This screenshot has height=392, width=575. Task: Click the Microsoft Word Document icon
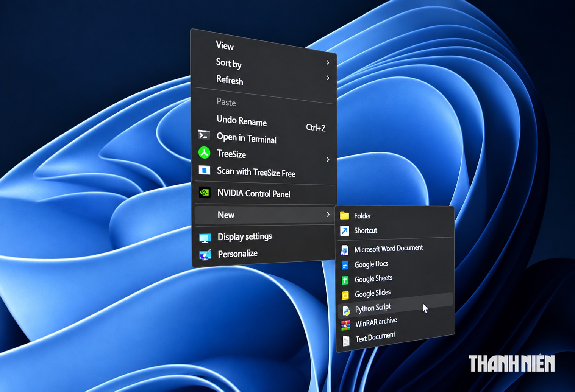(x=344, y=250)
